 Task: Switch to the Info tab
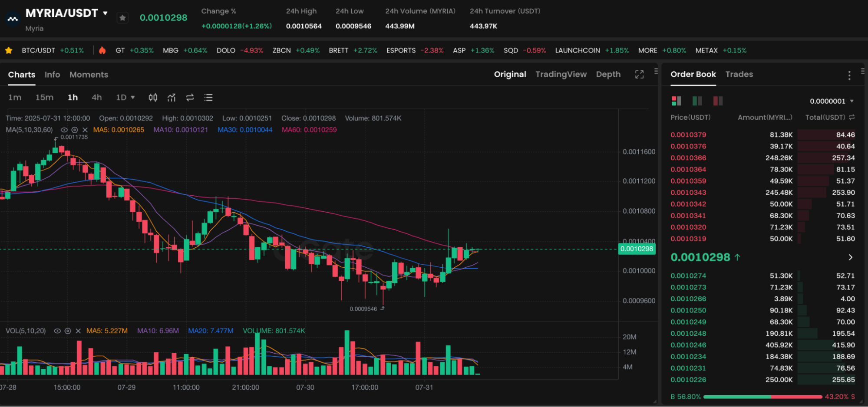52,75
